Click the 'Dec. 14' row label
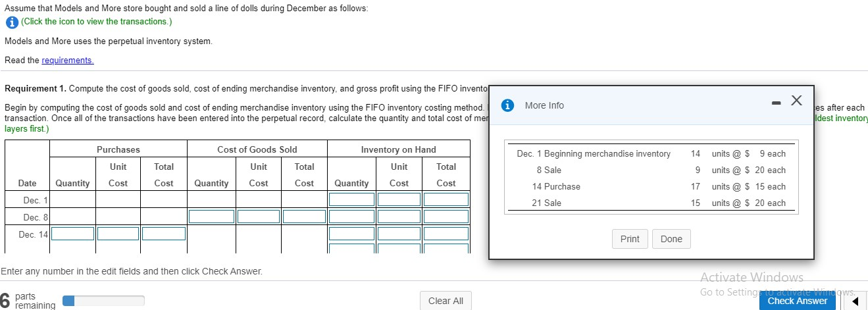The height and width of the screenshot is (310, 868). point(34,234)
